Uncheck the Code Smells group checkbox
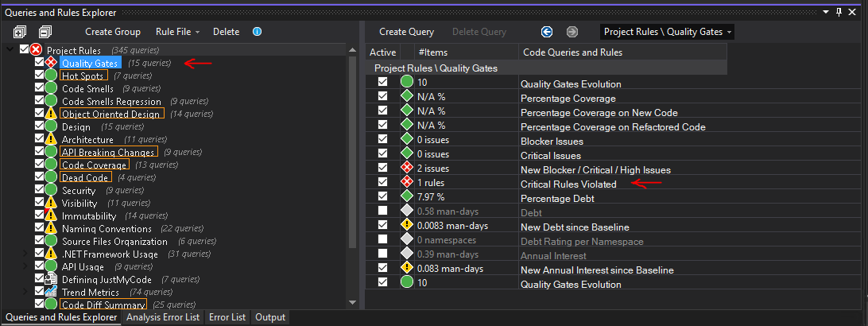This screenshot has width=868, height=326. click(x=39, y=87)
